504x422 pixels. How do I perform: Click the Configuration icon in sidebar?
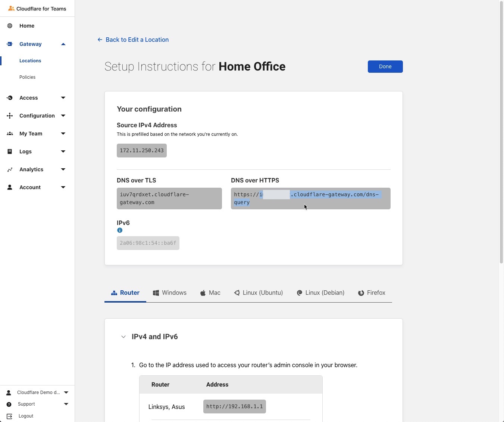(x=10, y=116)
